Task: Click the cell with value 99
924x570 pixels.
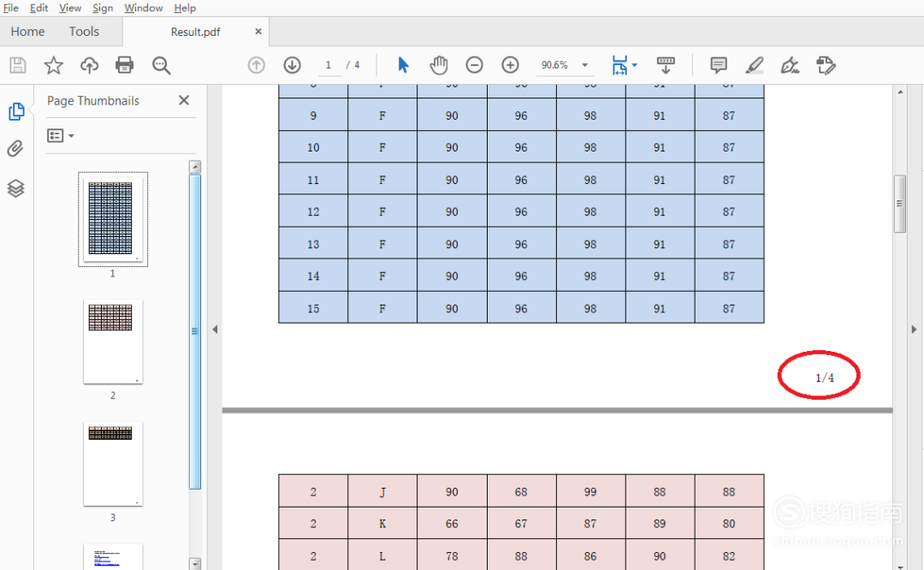Action: pyautogui.click(x=590, y=491)
